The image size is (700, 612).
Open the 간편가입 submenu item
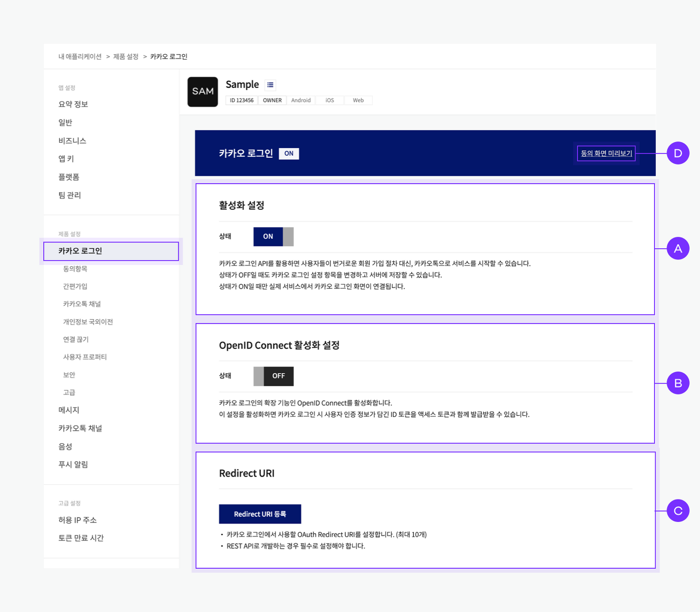[75, 286]
